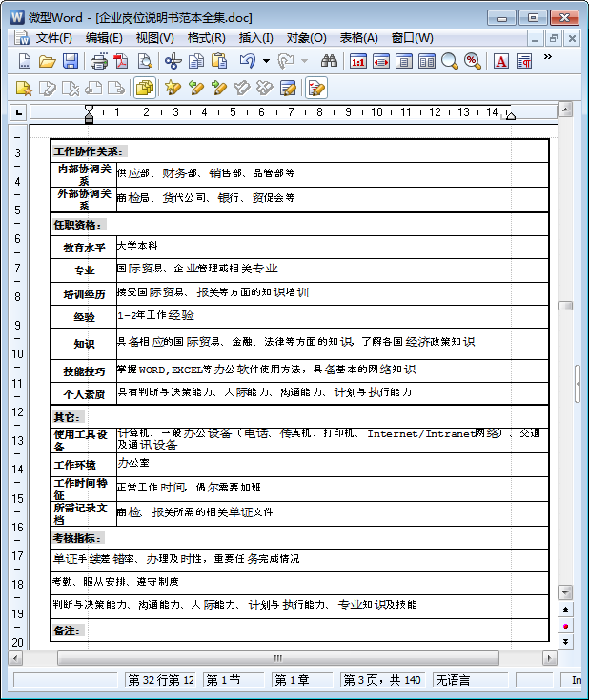
Task: Switch to single page view icon
Action: coord(404,61)
